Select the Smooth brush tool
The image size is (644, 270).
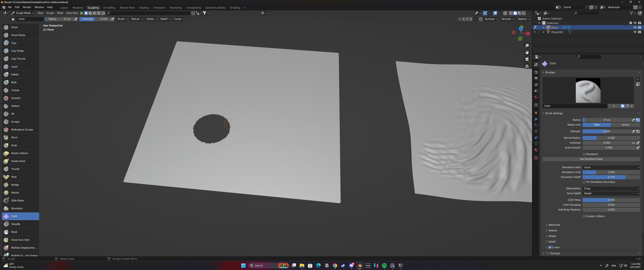[x=21, y=98]
